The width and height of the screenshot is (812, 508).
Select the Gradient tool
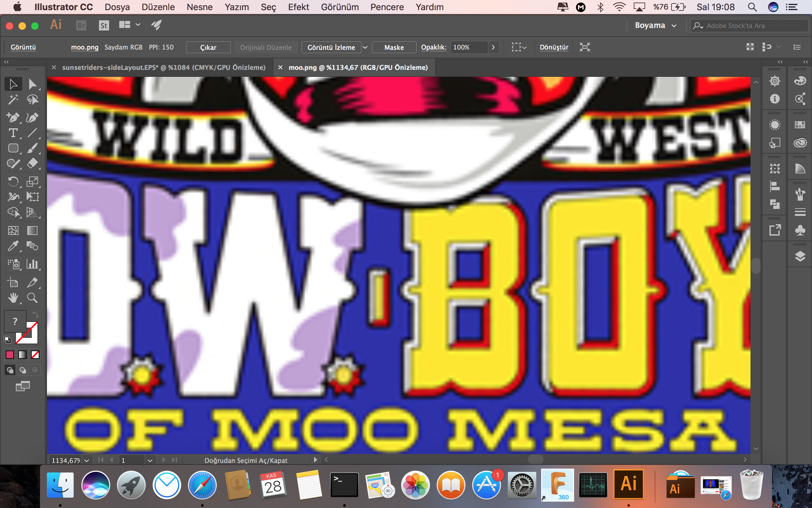(33, 231)
